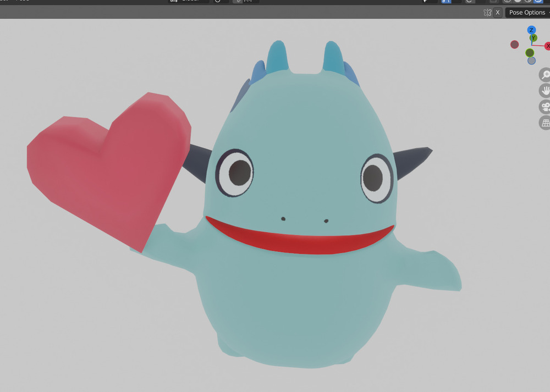Click the green Y axis on gizmo
Viewport: 550px width, 392px height.
click(533, 38)
